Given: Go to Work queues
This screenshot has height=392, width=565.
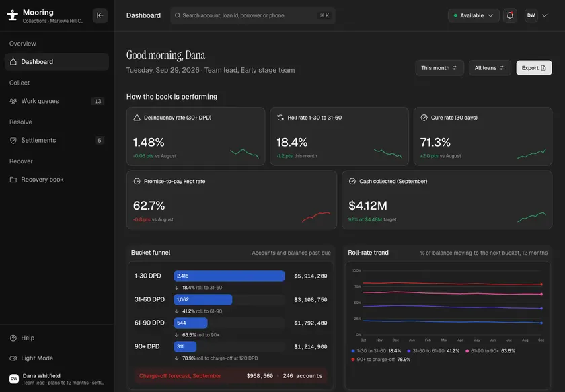Looking at the screenshot, I should pos(57,101).
